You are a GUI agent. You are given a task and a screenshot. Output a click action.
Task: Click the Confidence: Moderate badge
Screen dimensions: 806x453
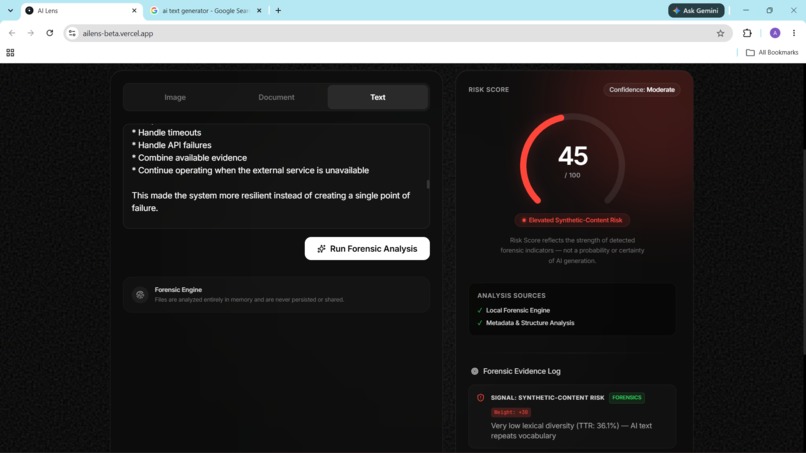click(642, 89)
